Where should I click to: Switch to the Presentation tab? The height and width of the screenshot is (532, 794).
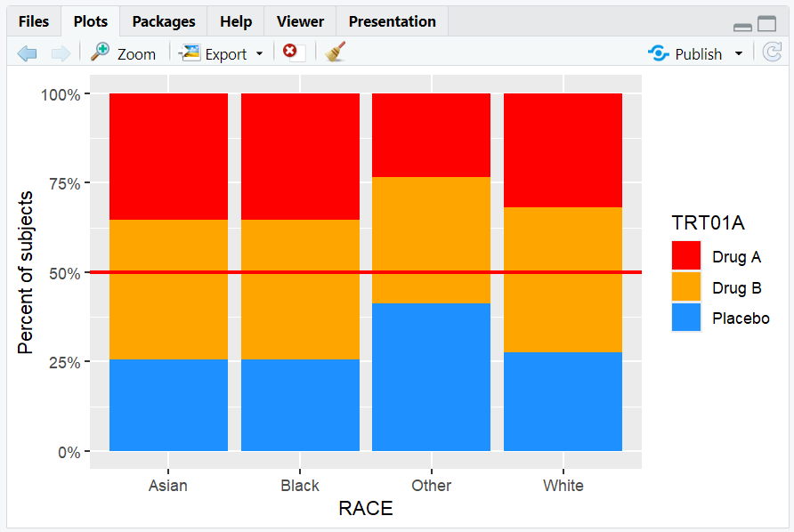[392, 20]
